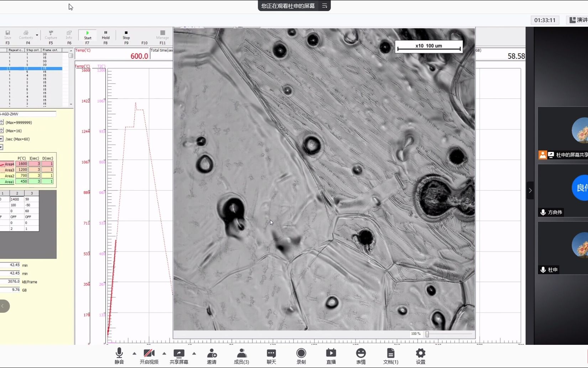Click the round back arrow button at left

(x=3, y=306)
